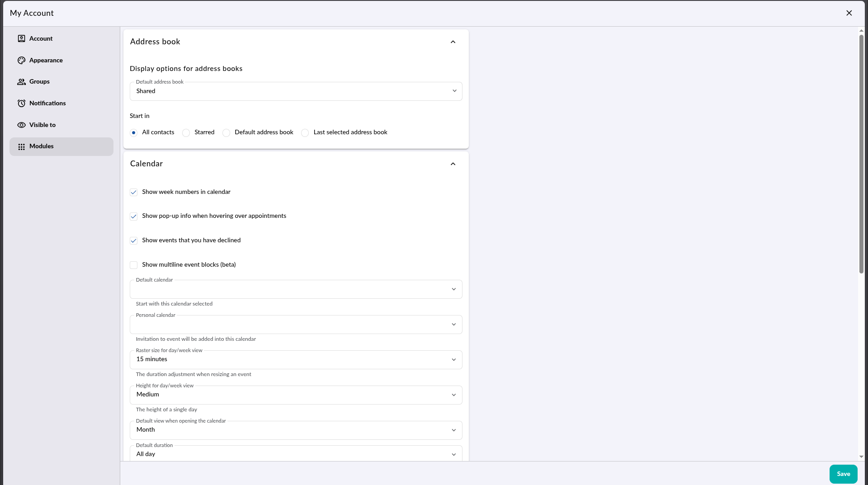This screenshot has width=868, height=485.
Task: Click the 'Start with this calendar selected' hint
Action: pyautogui.click(x=174, y=304)
